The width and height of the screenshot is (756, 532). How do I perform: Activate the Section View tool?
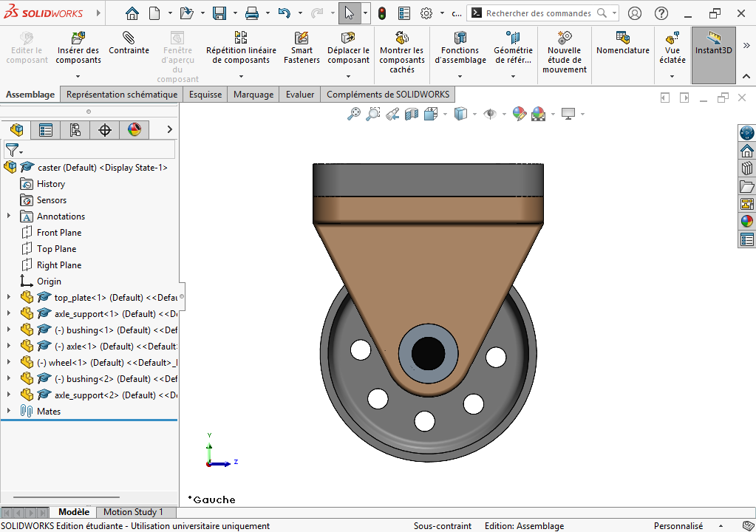coord(411,115)
